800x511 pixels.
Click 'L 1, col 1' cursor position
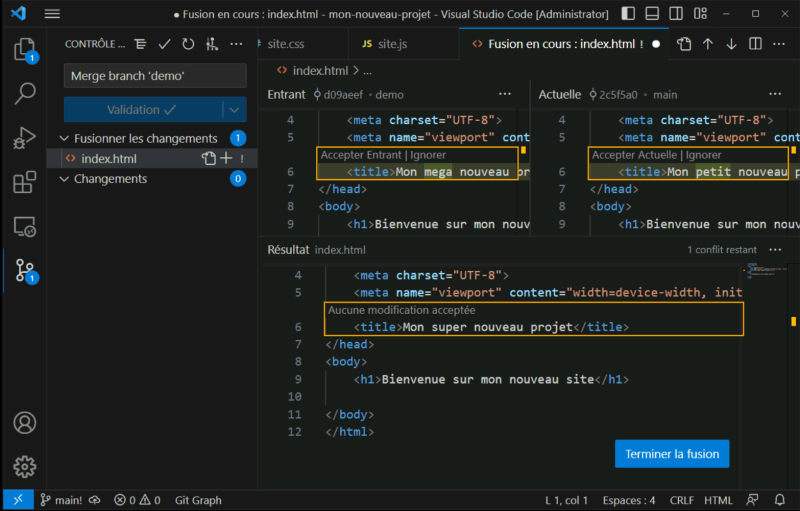coord(566,500)
